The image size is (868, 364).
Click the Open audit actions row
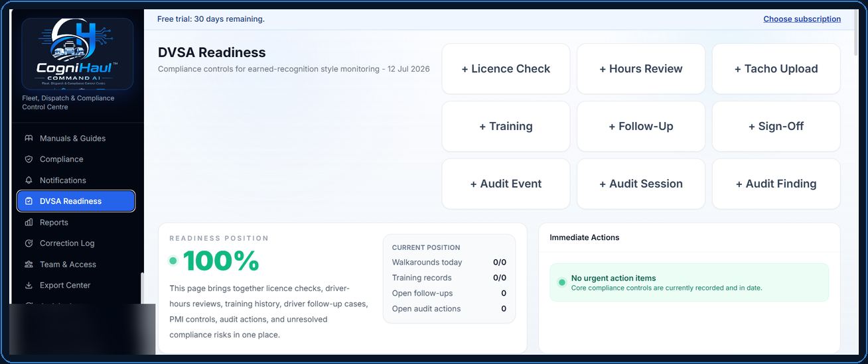449,309
